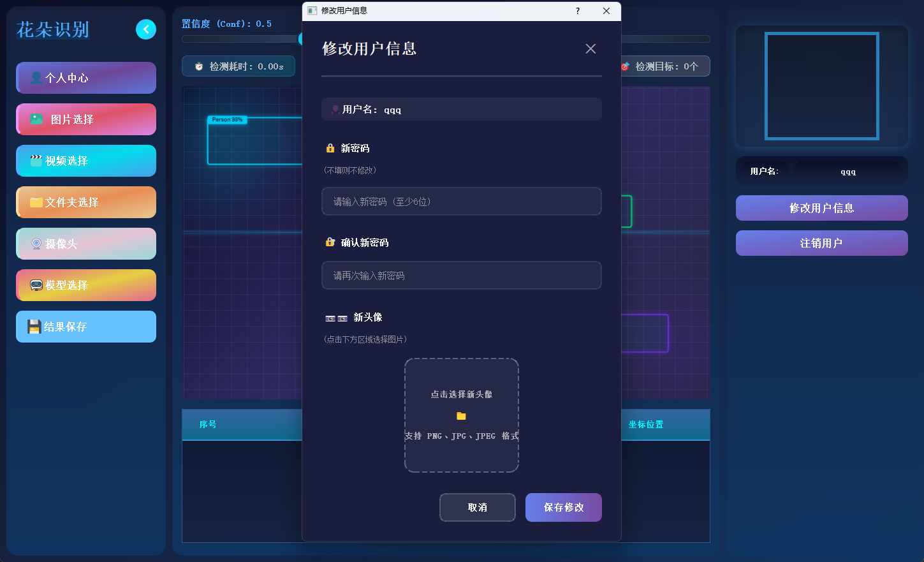Click the 序号 table column header
The image size is (924, 562).
coord(208,425)
